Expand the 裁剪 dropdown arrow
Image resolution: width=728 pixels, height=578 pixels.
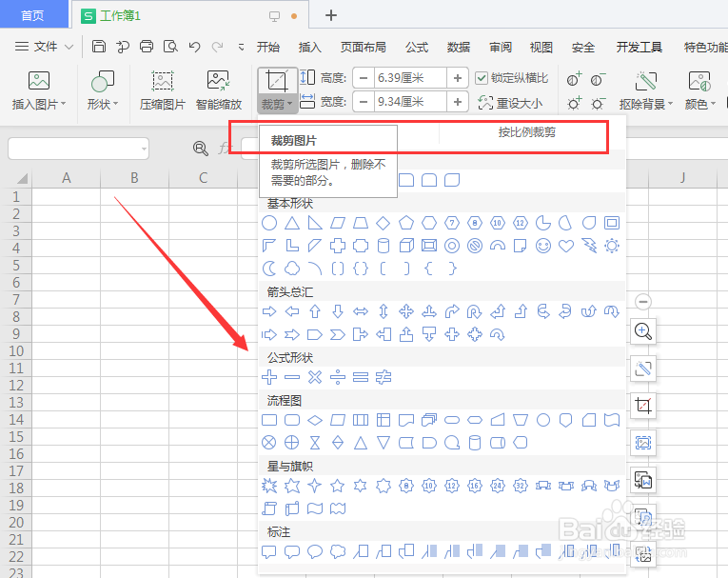(289, 104)
